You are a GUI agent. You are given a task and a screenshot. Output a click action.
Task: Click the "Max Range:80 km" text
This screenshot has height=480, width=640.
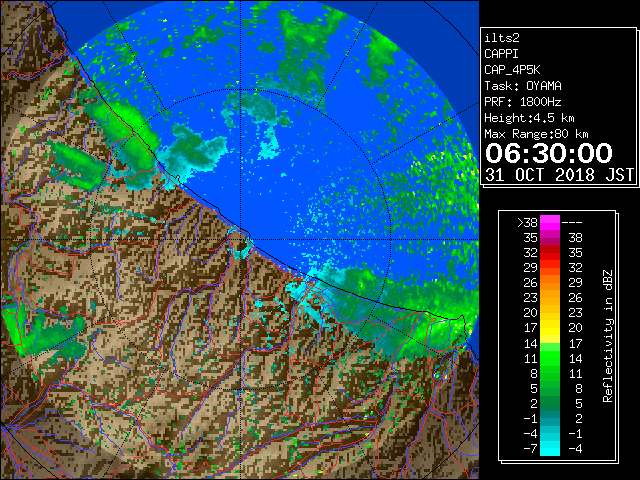click(536, 134)
